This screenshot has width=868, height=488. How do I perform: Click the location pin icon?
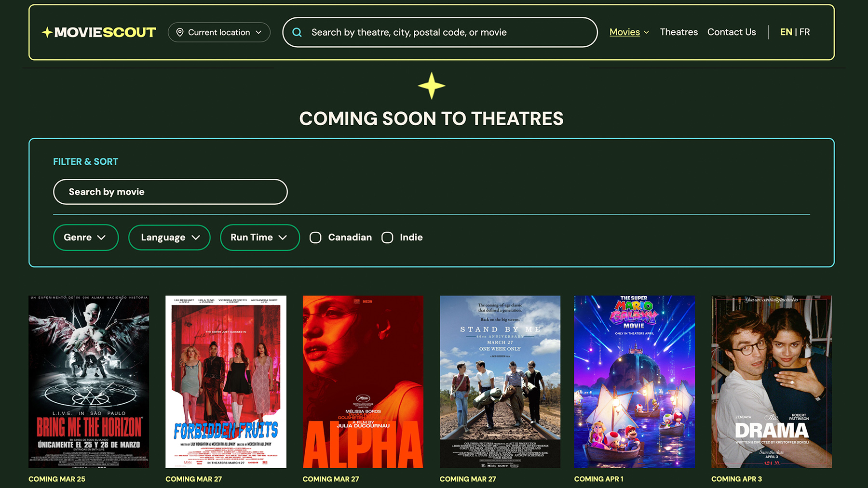click(180, 32)
